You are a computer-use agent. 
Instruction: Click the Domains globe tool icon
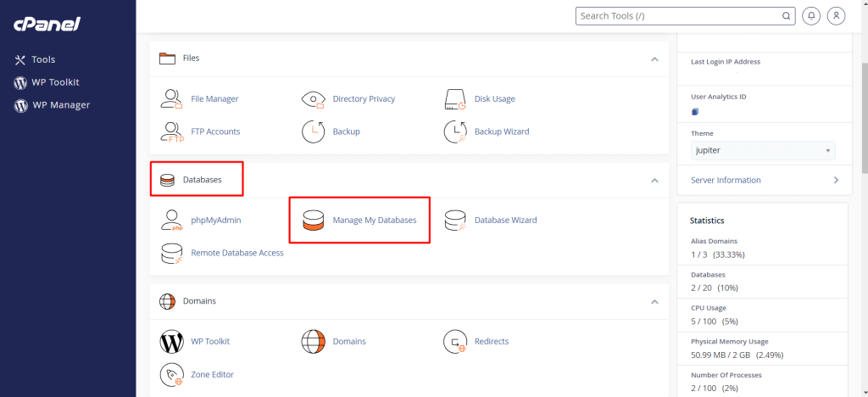click(313, 342)
